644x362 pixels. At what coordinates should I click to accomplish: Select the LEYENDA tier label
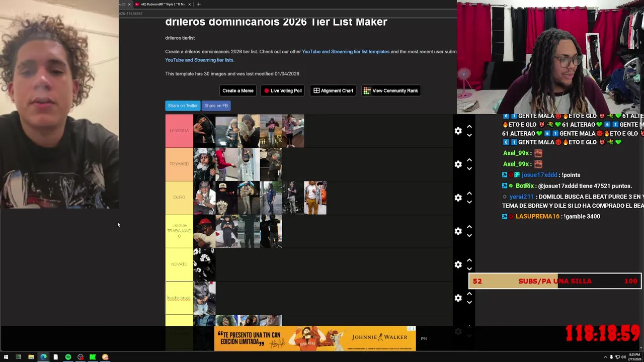(179, 131)
